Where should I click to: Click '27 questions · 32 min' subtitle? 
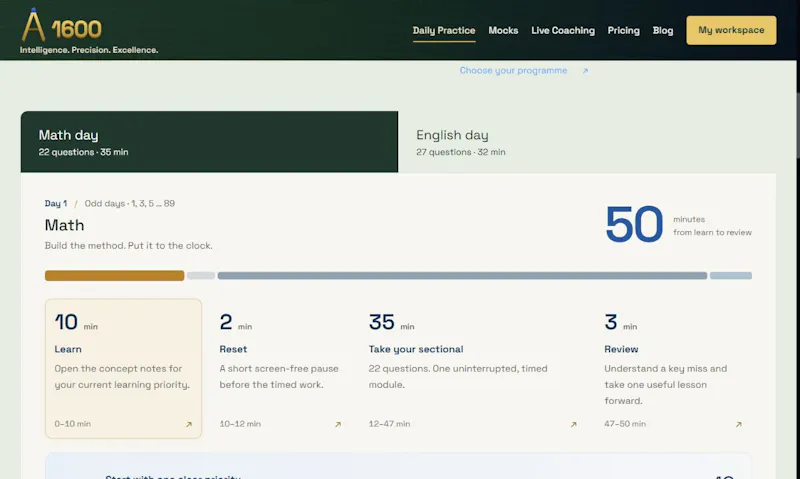(461, 152)
